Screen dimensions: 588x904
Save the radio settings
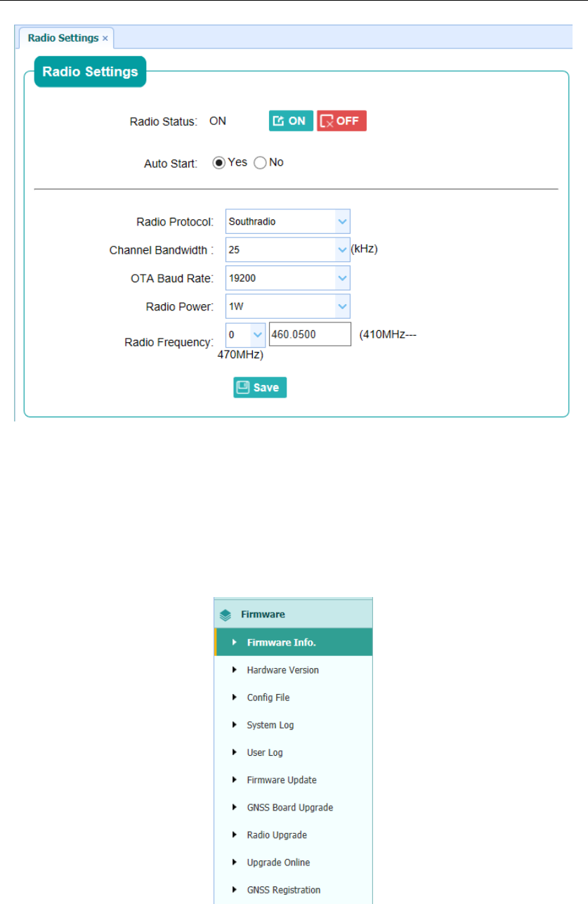pos(260,388)
